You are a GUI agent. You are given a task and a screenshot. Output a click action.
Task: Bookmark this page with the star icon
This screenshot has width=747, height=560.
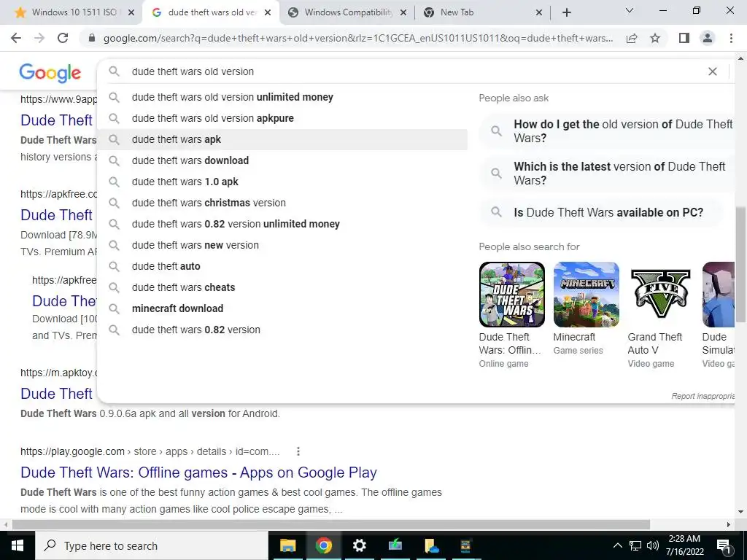point(655,38)
